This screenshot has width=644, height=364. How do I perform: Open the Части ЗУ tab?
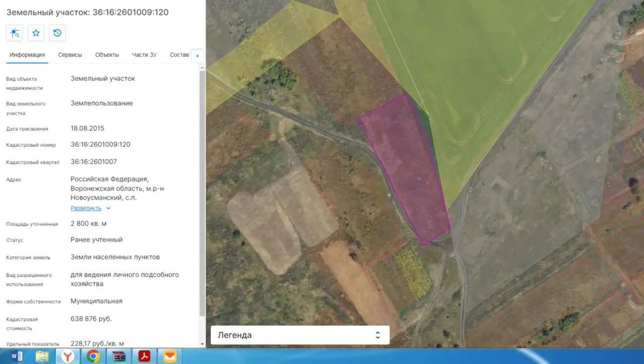coord(144,55)
